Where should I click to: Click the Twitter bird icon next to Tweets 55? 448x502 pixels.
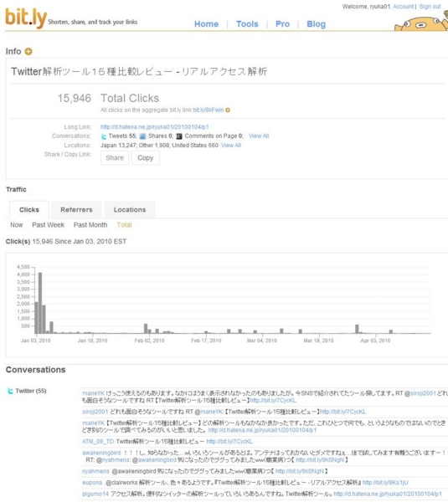(104, 136)
